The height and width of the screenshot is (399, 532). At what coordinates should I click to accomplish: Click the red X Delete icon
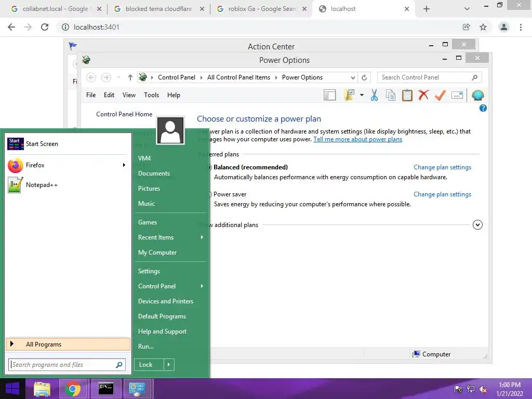[x=423, y=95]
